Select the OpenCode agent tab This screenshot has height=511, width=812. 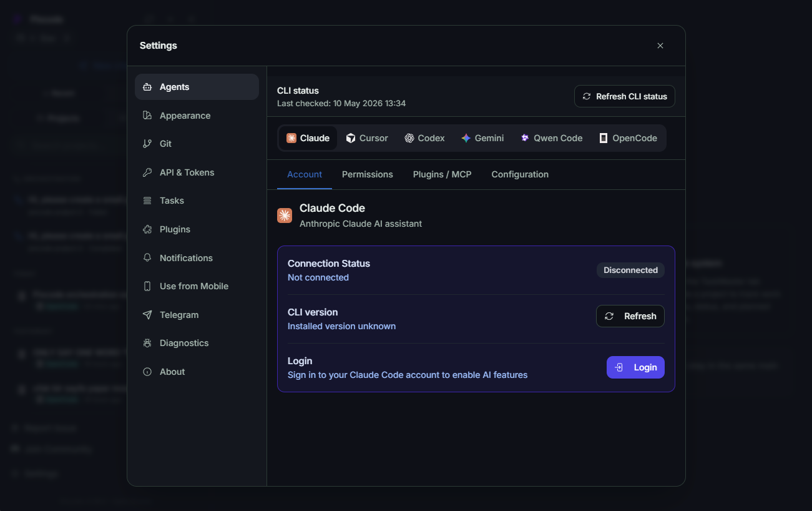[628, 138]
